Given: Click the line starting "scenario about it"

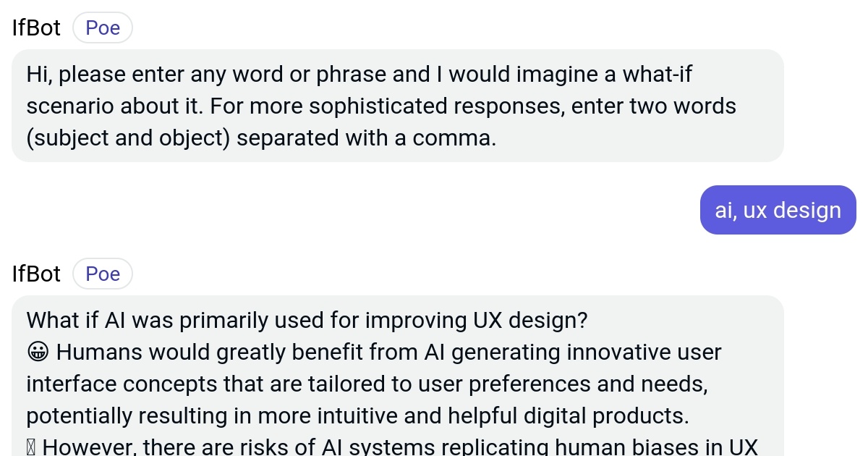Looking at the screenshot, I should (380, 106).
